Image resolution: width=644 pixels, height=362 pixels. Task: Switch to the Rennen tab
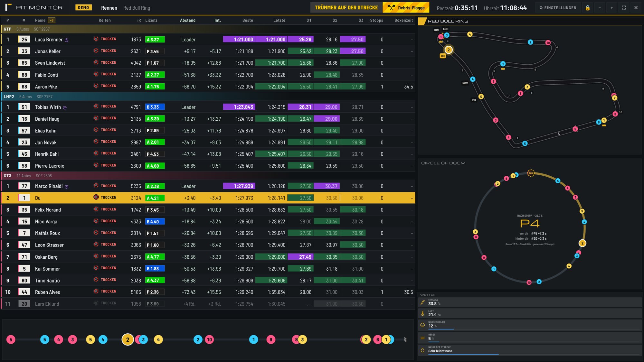[x=109, y=8]
